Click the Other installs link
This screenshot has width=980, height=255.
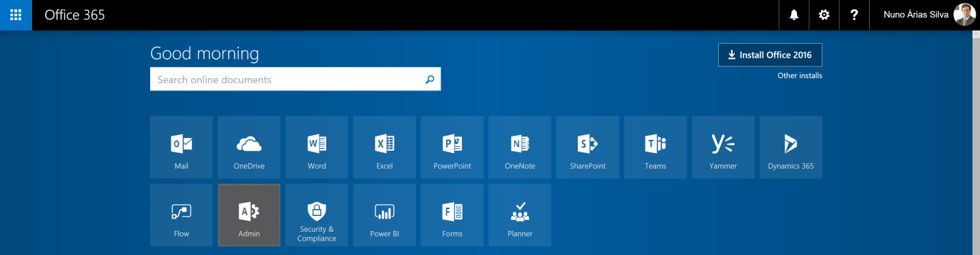click(800, 76)
